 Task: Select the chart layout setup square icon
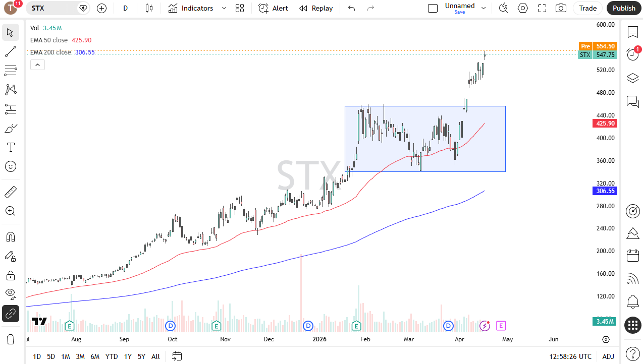pos(433,8)
